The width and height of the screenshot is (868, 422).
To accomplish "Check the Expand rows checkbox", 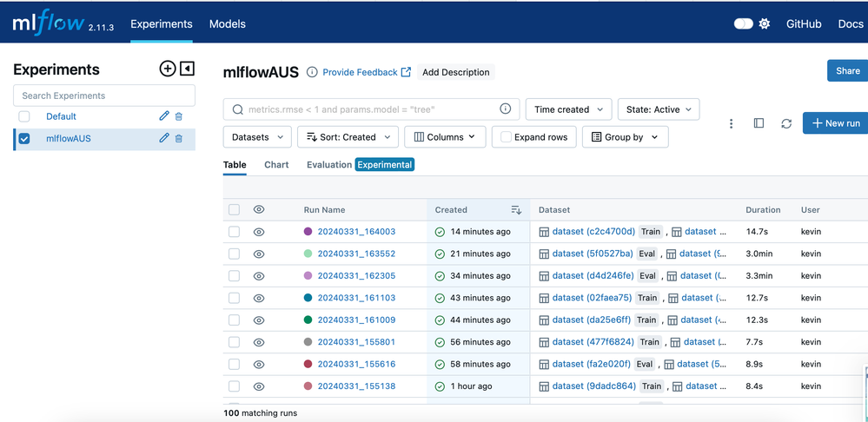I will (x=506, y=137).
